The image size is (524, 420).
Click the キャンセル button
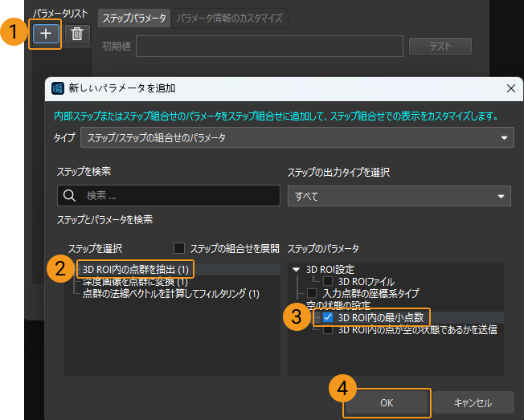point(473,403)
